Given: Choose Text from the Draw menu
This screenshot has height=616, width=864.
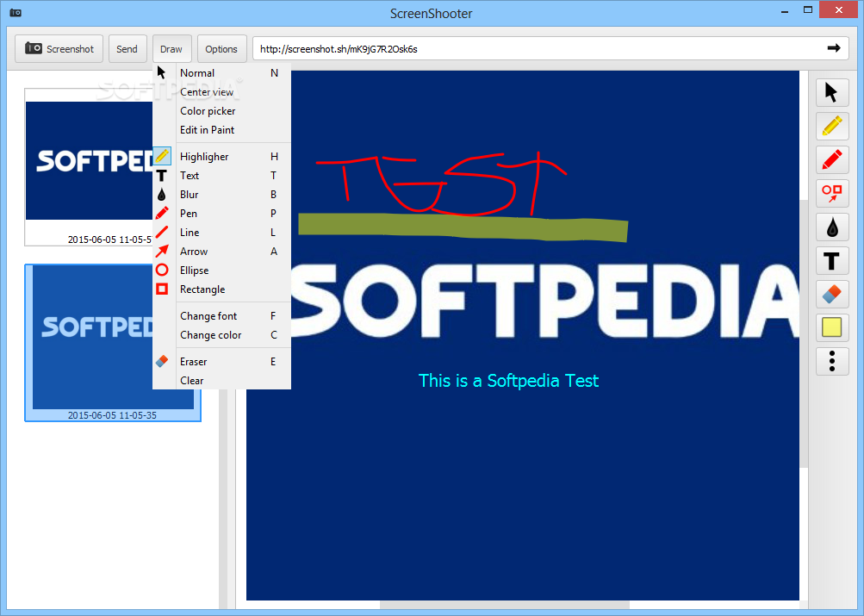Looking at the screenshot, I should (x=221, y=176).
